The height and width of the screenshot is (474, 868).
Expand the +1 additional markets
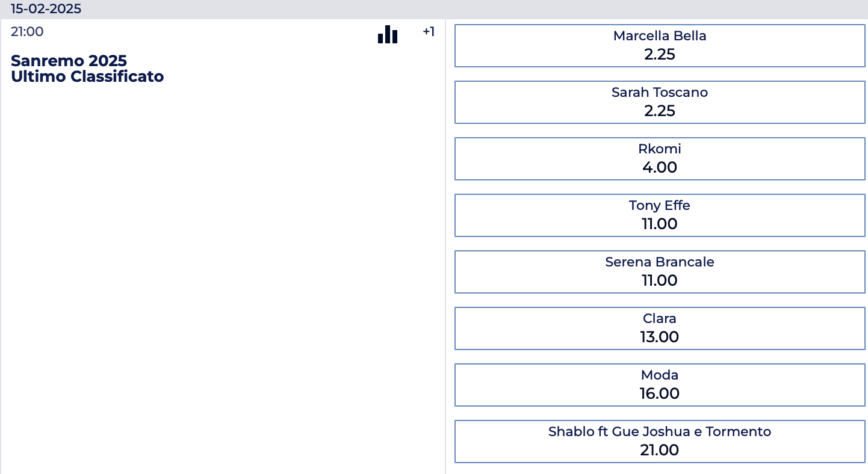click(x=429, y=32)
